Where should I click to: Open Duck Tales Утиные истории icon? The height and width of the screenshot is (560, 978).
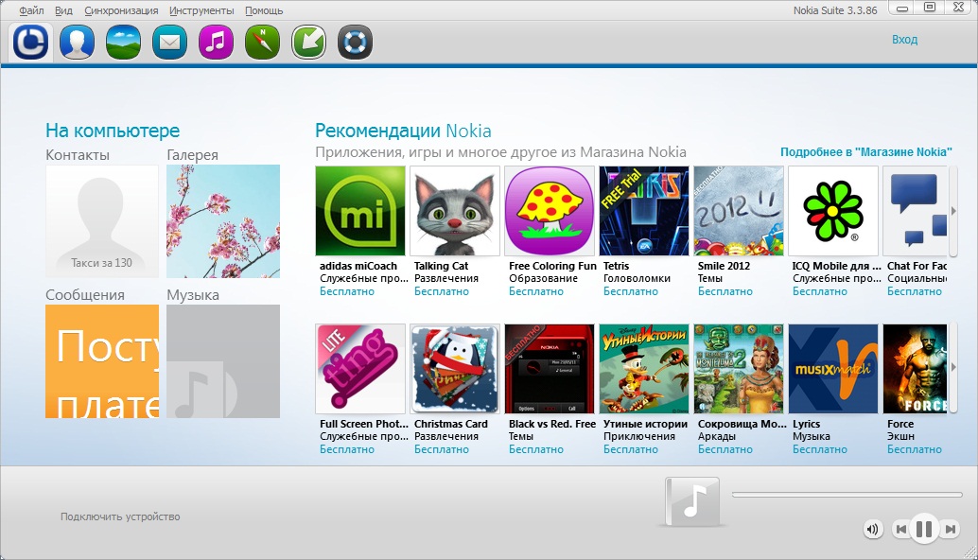point(644,369)
